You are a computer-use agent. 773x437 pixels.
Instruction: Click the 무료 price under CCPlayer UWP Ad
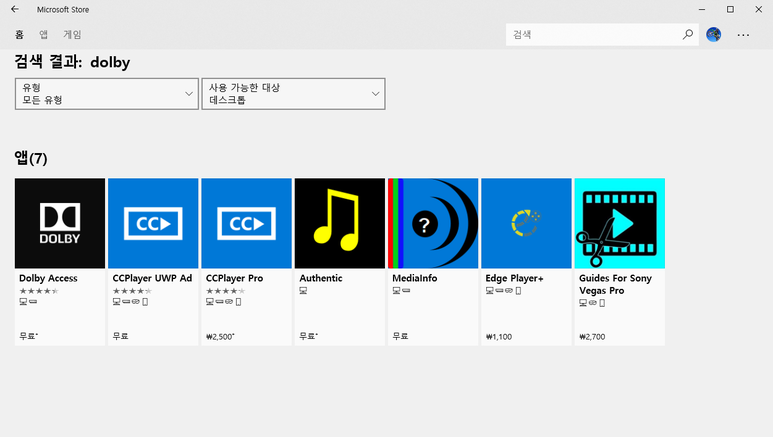click(x=120, y=336)
